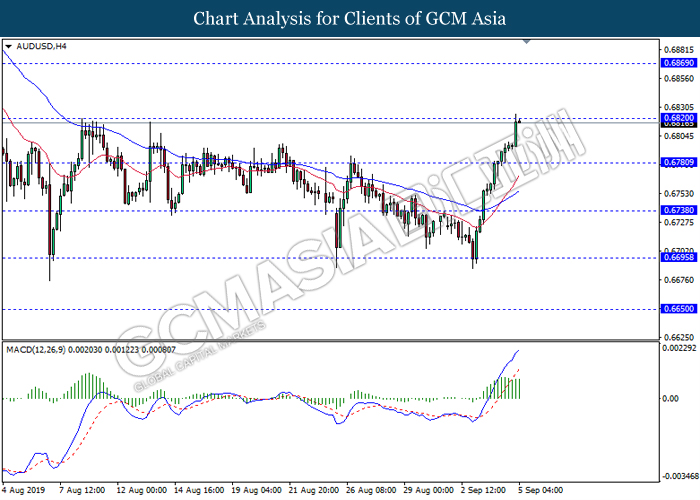Click the current price tag below 0.68200
700x500 pixels.
(679, 124)
